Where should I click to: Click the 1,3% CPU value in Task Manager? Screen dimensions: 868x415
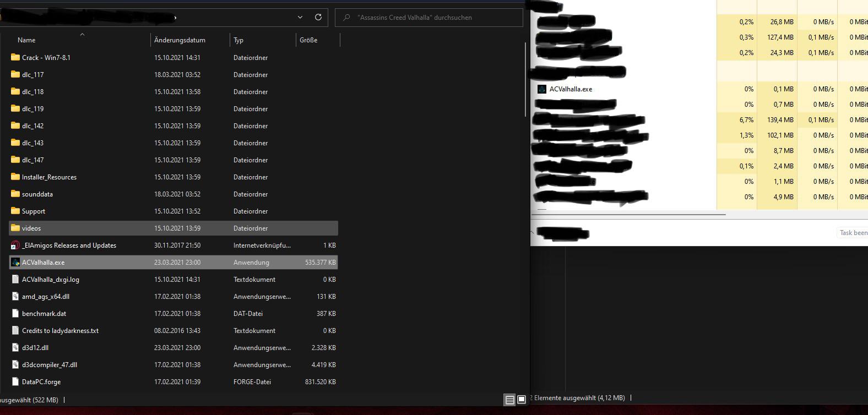[746, 135]
